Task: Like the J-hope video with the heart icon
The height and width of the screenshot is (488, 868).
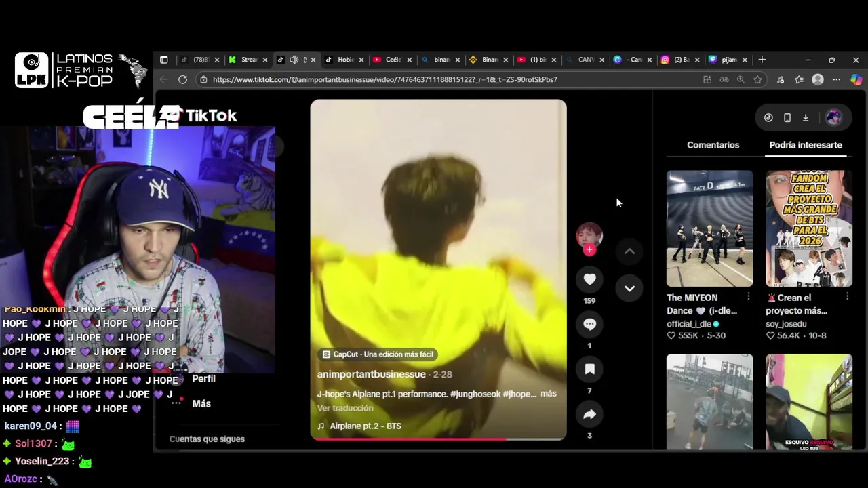Action: click(x=589, y=279)
